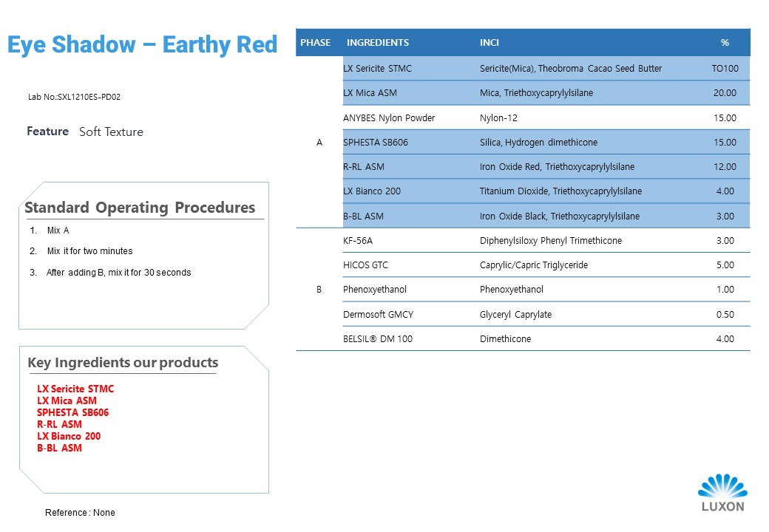Click the 1.00 percentage value
Screen dimensions: 769x532
tap(725, 290)
